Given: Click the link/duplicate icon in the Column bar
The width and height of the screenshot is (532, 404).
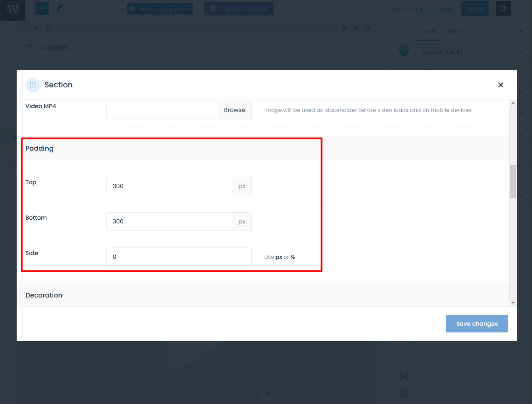Looking at the screenshot, I should (x=356, y=28).
